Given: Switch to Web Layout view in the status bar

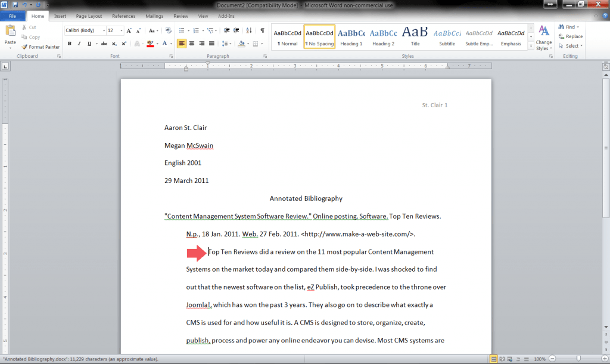Looking at the screenshot, I should (x=510, y=359).
